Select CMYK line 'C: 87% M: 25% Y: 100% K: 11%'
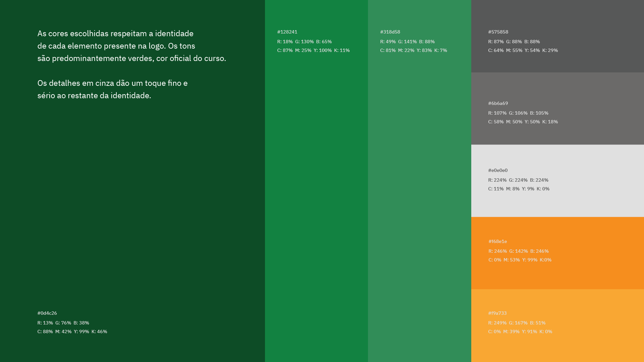This screenshot has height=362, width=644. click(314, 50)
